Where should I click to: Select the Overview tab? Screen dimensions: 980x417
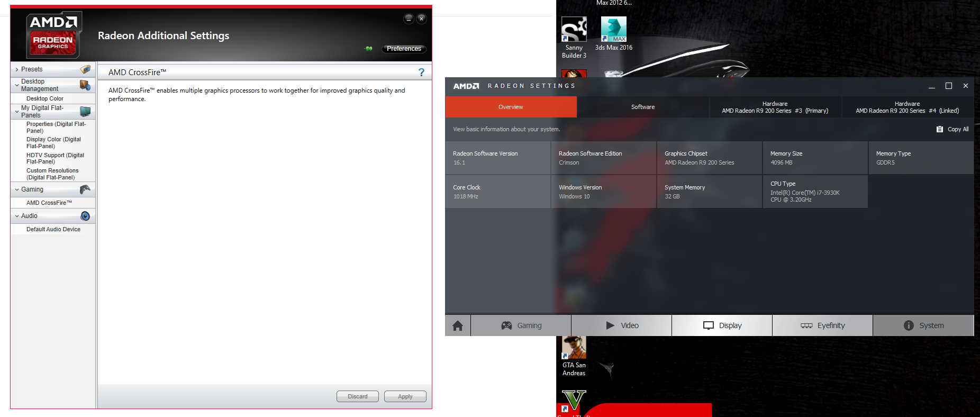(x=511, y=107)
